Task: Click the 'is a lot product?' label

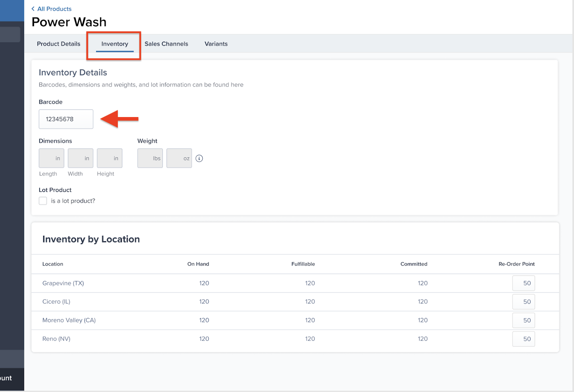Action: pyautogui.click(x=73, y=201)
